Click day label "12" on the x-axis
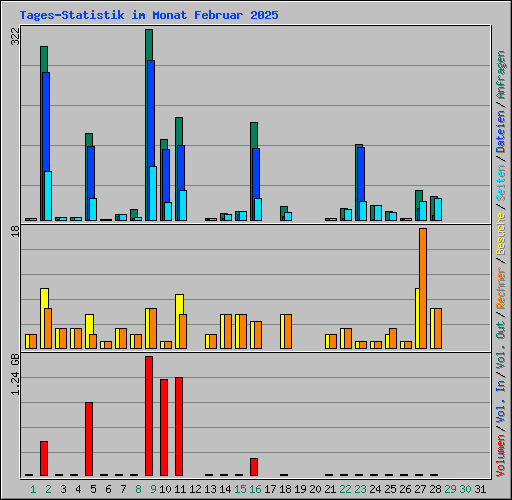Screen dimensions: 512x500 tap(195, 489)
